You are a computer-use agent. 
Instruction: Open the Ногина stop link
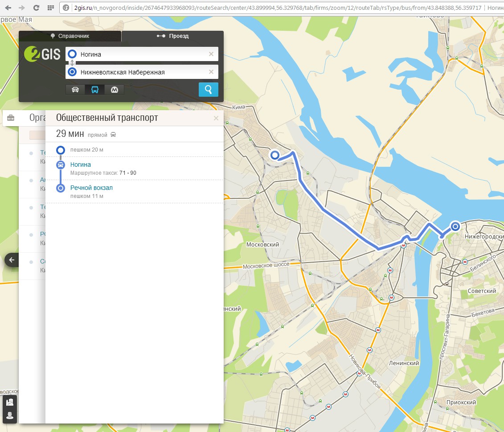(81, 165)
